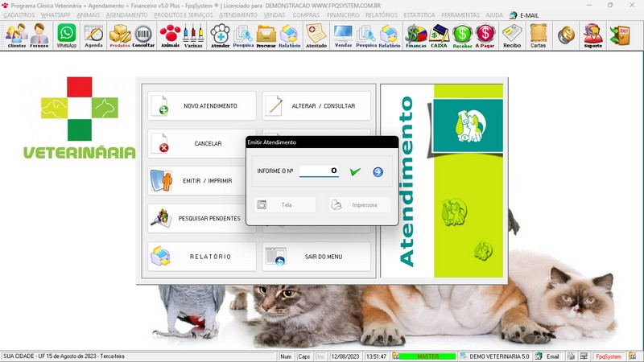Focus the INFORME O Nº input field
The image size is (644, 362).
(319, 171)
